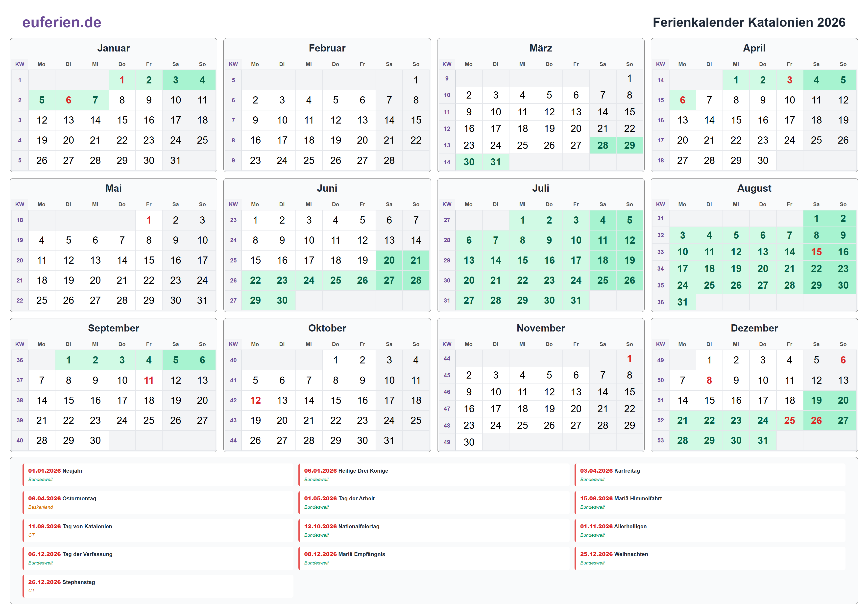Select September 11 red holiday date
Screen dimensions: 868x614
point(148,380)
